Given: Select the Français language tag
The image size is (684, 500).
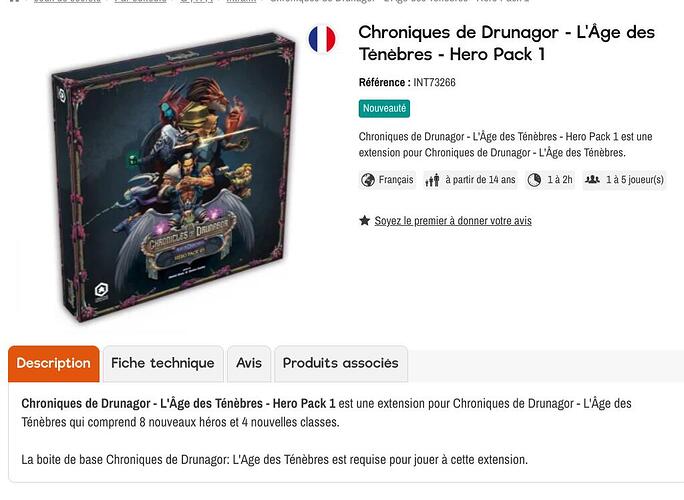Looking at the screenshot, I should pos(387,180).
